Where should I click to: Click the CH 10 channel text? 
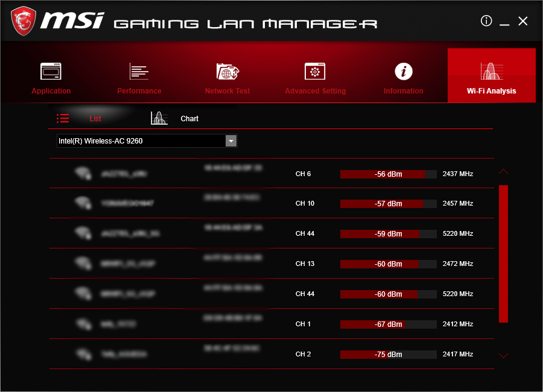click(305, 203)
